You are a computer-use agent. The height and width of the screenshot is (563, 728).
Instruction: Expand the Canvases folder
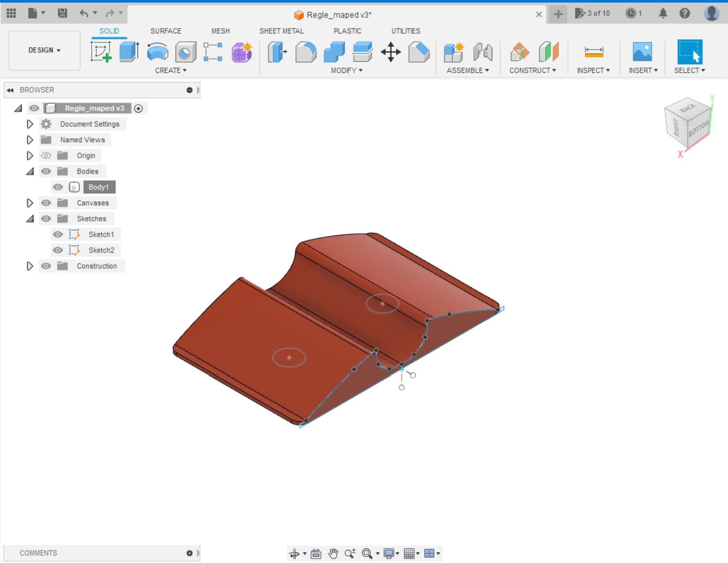point(30,203)
